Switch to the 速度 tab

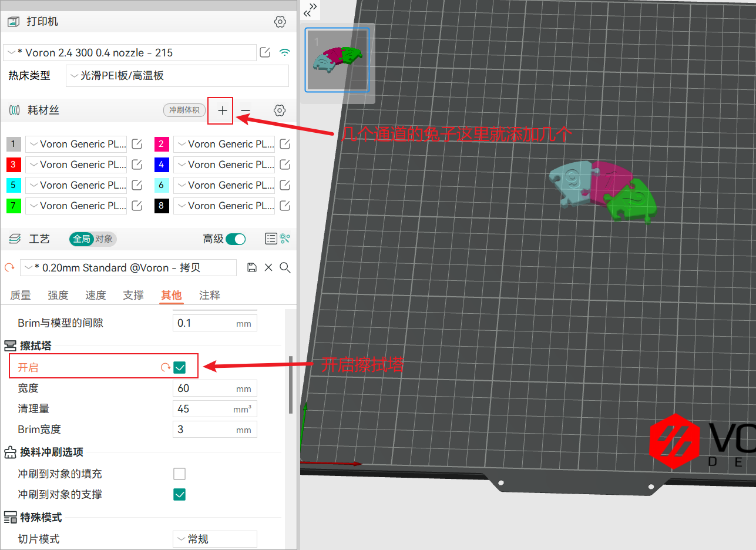coord(96,295)
